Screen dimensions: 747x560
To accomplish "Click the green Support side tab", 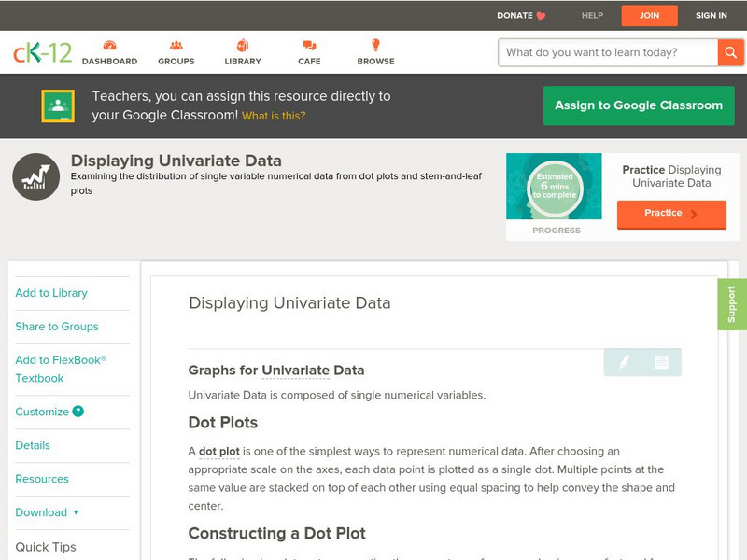I will coord(732,304).
